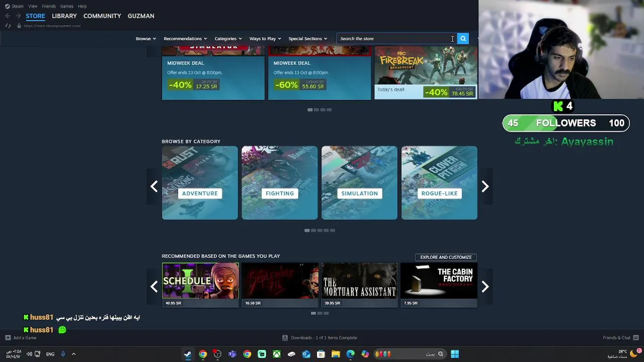Select second page dot of deals carousel
The image size is (644, 362).
(x=316, y=110)
